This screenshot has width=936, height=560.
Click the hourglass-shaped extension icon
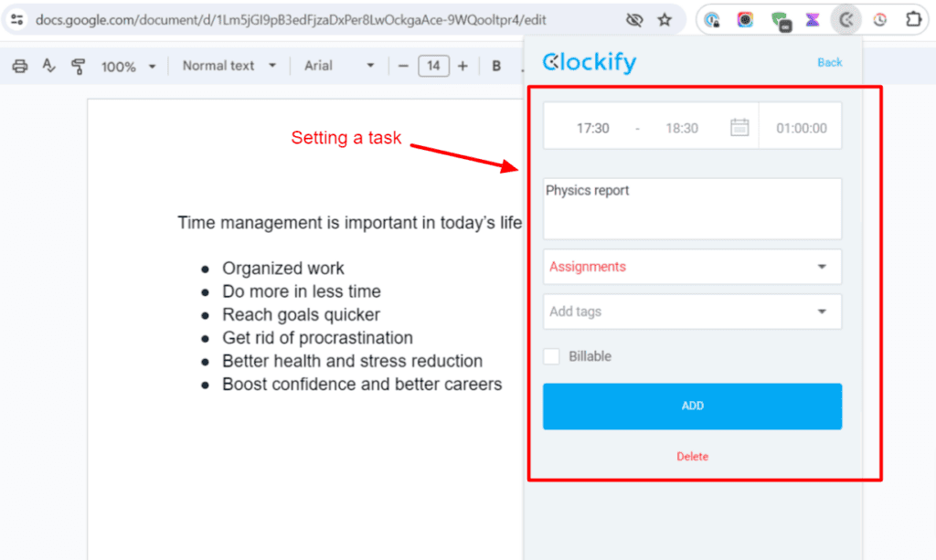click(813, 19)
